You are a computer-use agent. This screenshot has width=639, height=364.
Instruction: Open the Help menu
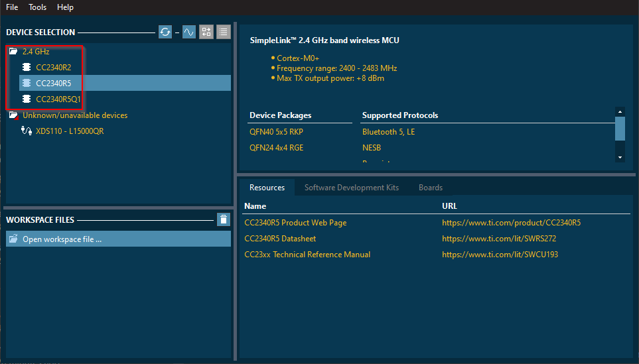click(x=65, y=7)
